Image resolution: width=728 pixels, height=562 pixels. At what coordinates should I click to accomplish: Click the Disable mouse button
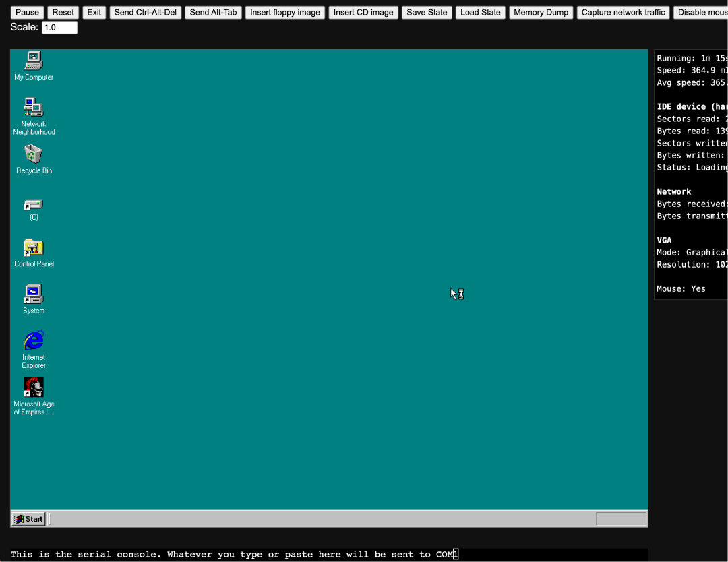coord(700,13)
